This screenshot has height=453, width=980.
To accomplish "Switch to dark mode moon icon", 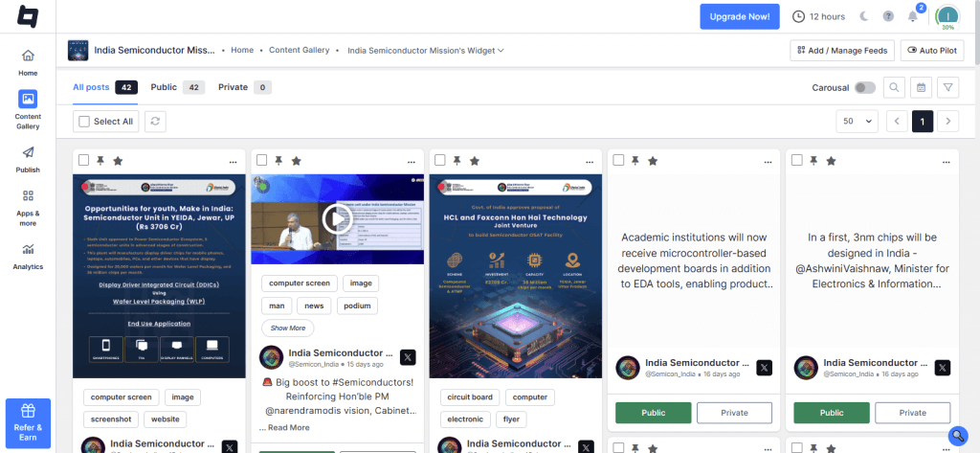I will click(865, 17).
